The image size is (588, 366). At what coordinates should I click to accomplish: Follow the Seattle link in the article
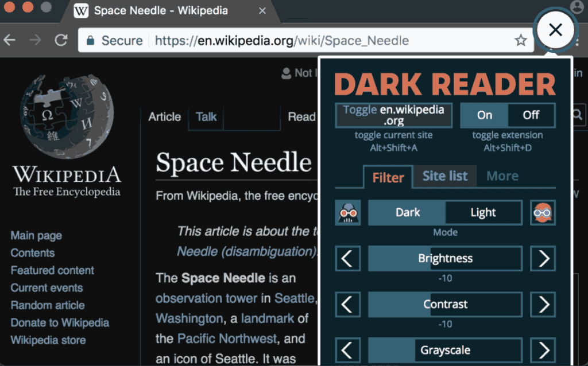click(x=295, y=298)
